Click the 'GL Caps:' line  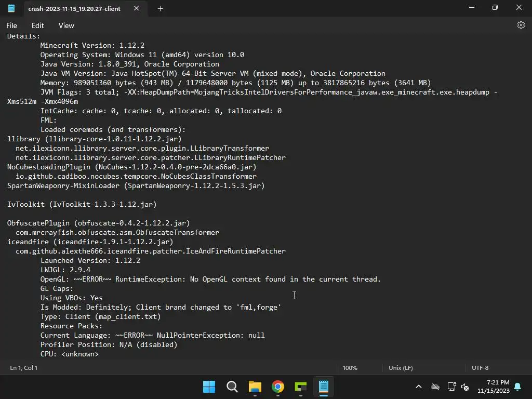click(x=57, y=289)
